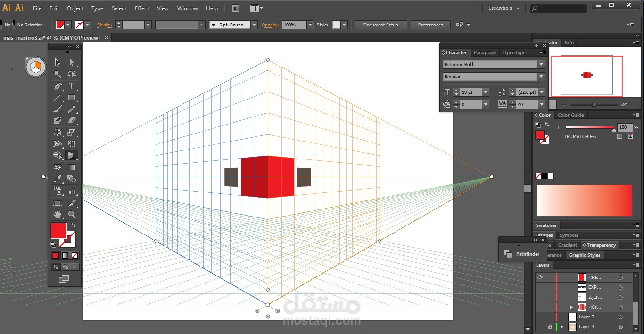Select the Perspective Grid tool
Image resolution: width=644 pixels, height=334 pixels.
72,155
